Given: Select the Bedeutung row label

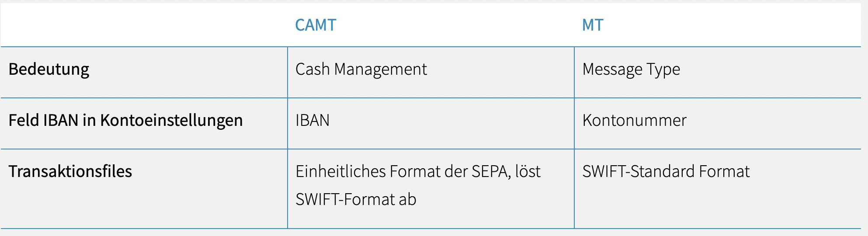Looking at the screenshot, I should 49,69.
